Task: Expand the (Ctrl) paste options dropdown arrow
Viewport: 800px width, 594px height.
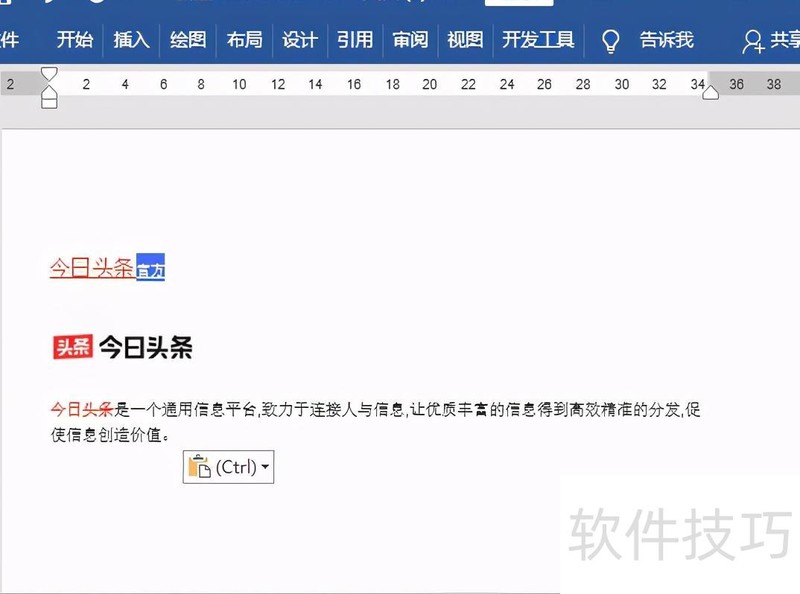Action: click(x=265, y=468)
